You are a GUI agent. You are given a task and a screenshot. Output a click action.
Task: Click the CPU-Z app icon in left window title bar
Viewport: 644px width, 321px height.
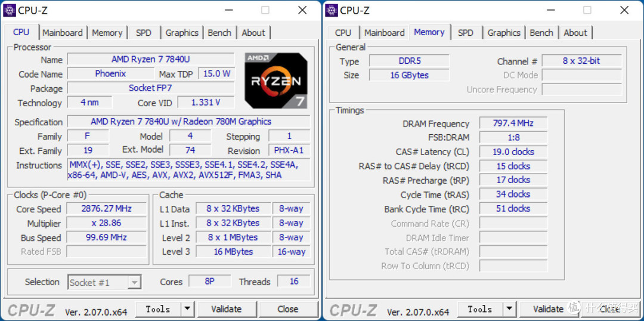pos(10,10)
